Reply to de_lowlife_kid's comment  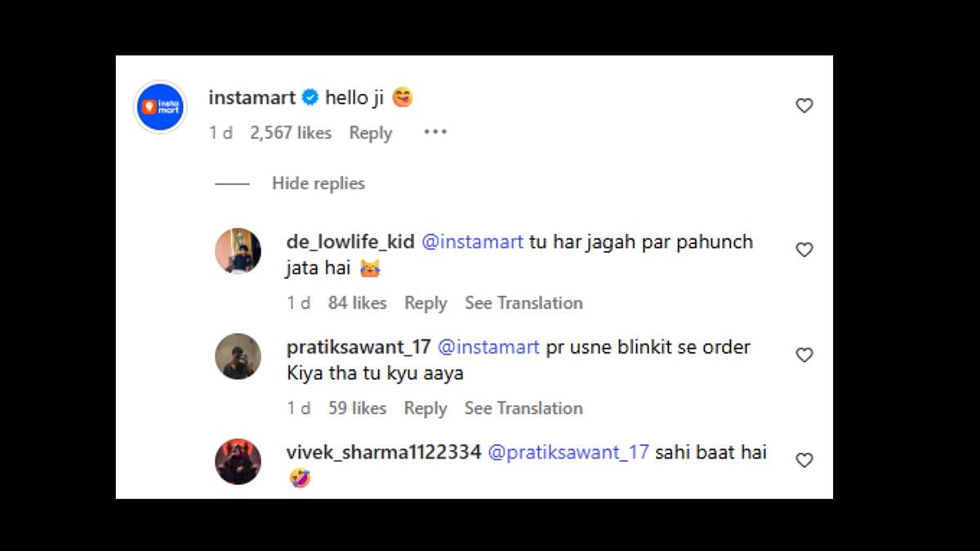(425, 303)
